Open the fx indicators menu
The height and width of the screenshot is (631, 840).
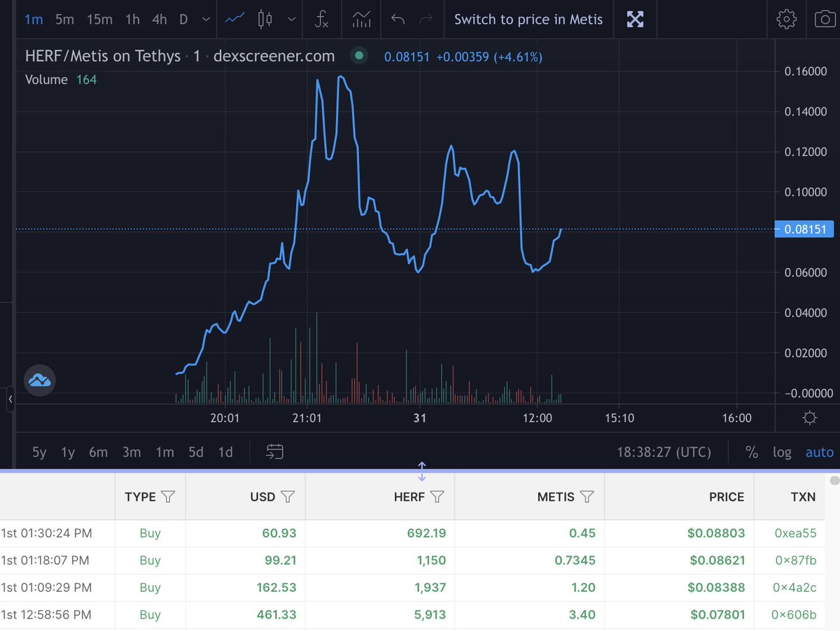coord(321,19)
